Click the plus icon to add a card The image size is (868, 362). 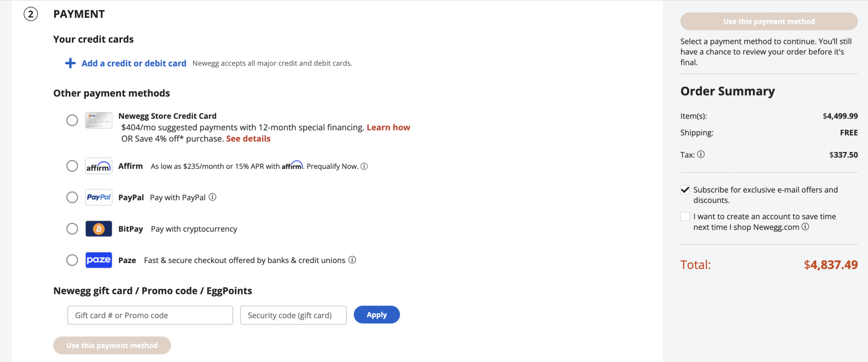pos(70,63)
